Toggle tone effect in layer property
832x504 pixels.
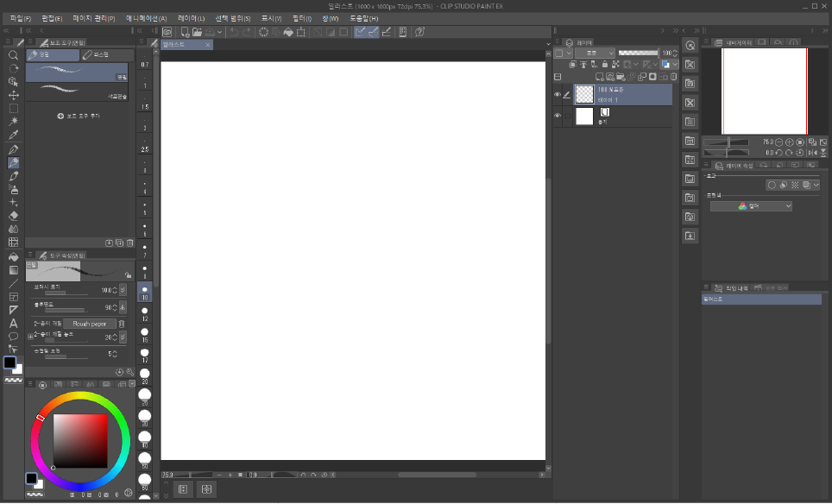(x=795, y=186)
